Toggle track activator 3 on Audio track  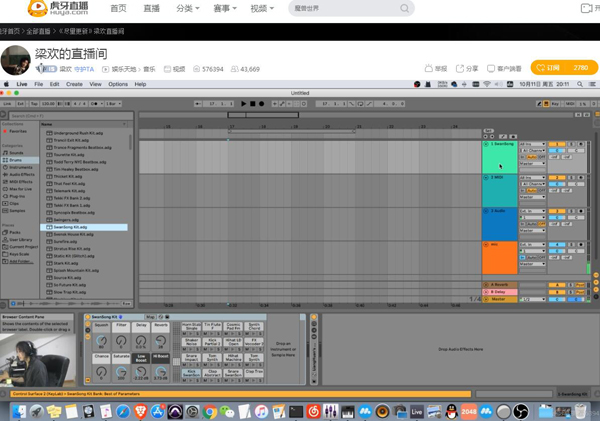(x=557, y=211)
